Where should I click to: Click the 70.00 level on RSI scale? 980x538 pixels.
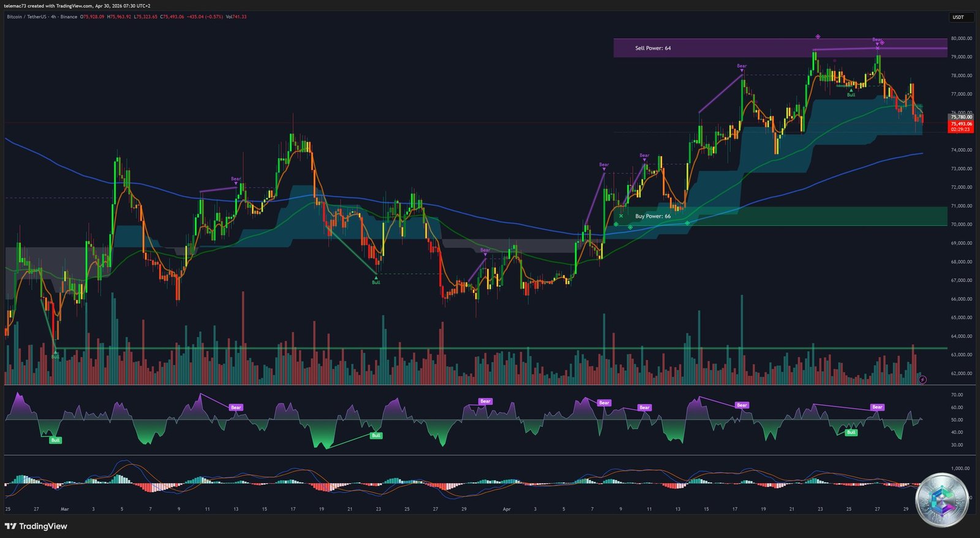[957, 395]
